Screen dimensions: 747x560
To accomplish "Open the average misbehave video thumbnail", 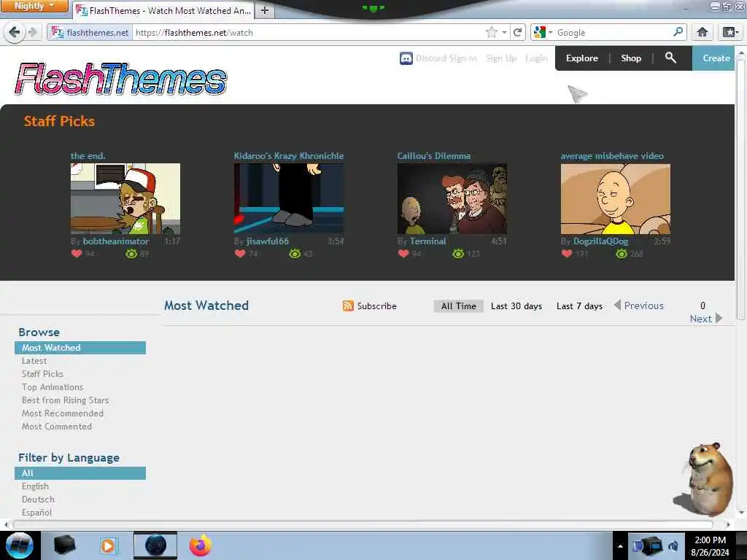I will pos(616,198).
